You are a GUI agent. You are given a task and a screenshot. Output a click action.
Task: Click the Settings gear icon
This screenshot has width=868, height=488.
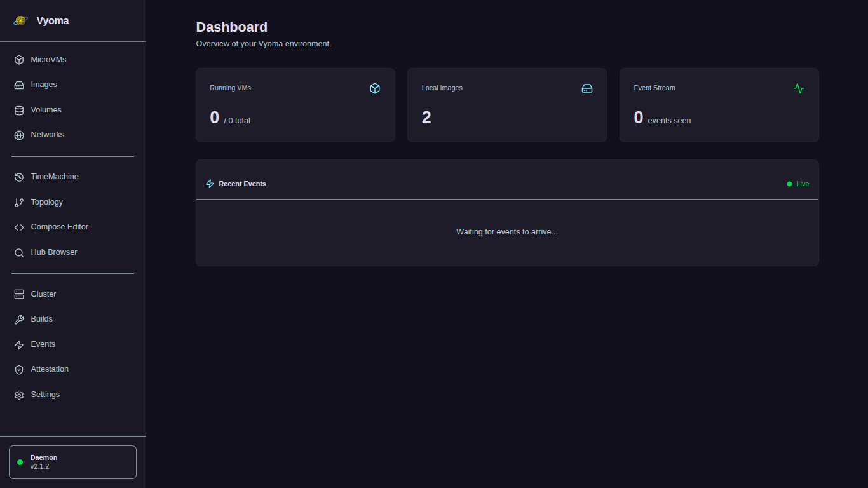(x=19, y=395)
